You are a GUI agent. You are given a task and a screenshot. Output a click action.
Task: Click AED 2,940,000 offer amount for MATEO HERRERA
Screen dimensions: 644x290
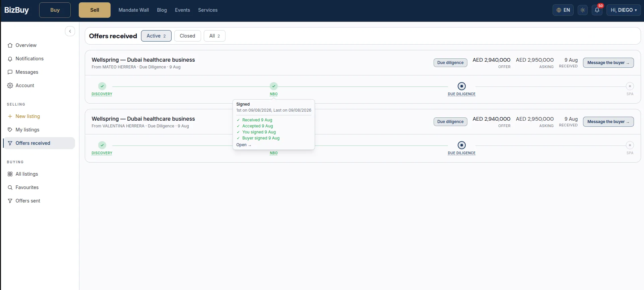[492, 60]
